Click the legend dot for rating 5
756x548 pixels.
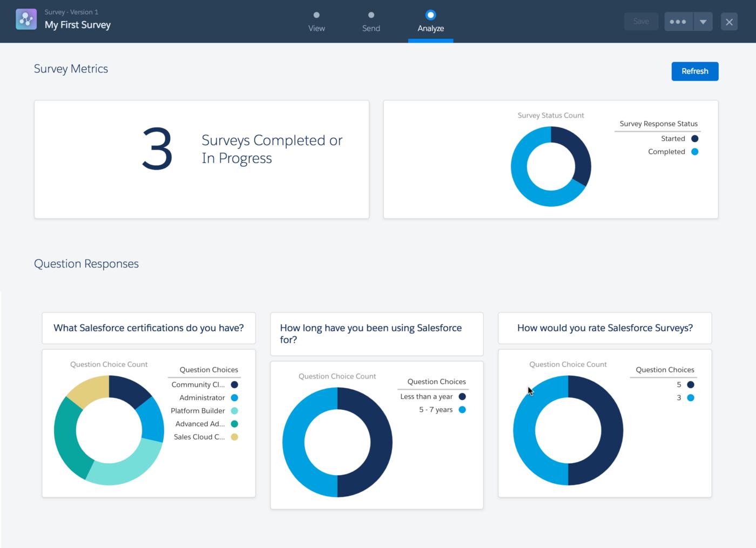point(691,384)
